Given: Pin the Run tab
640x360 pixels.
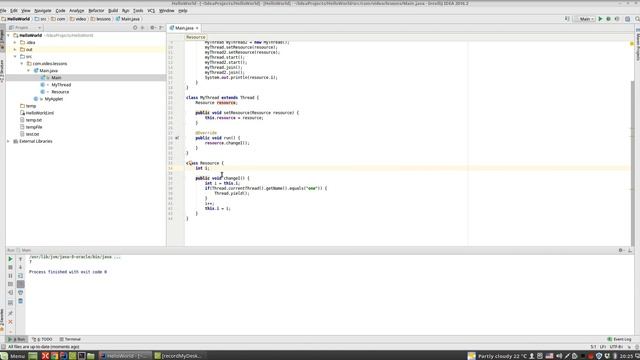Looking at the screenshot, I should click(10, 313).
